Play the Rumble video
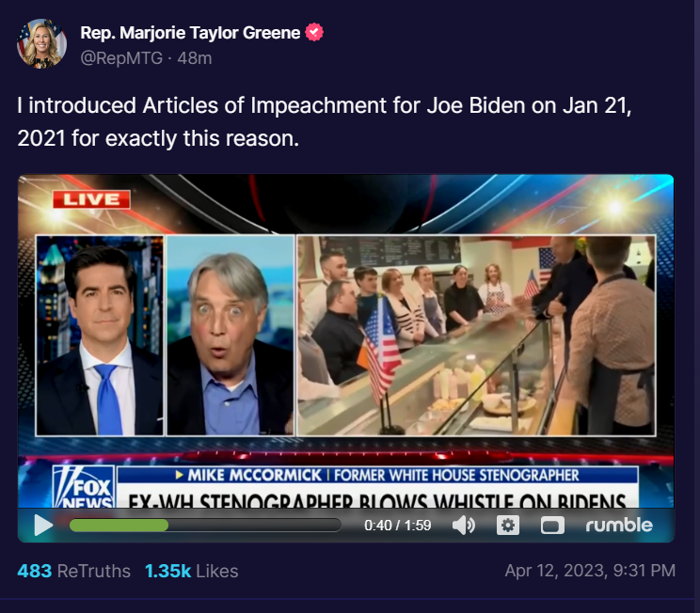Image resolution: width=700 pixels, height=613 pixels. click(43, 526)
